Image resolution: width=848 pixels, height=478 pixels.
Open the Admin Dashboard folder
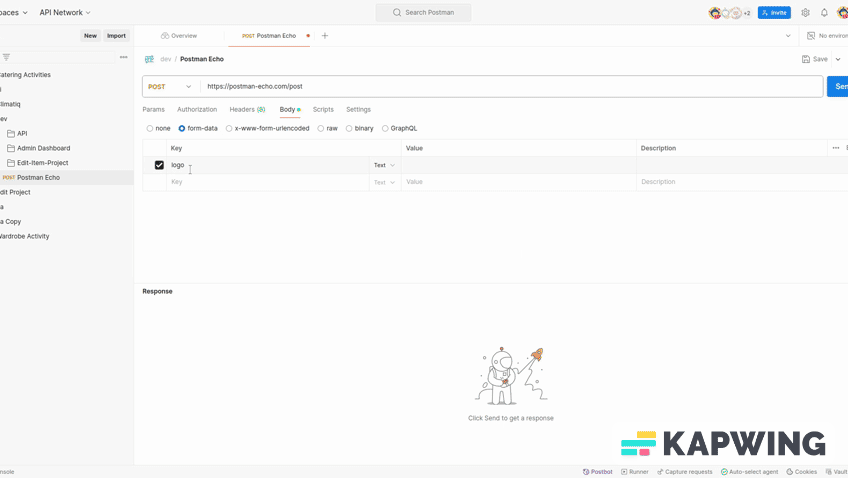pyautogui.click(x=38, y=148)
